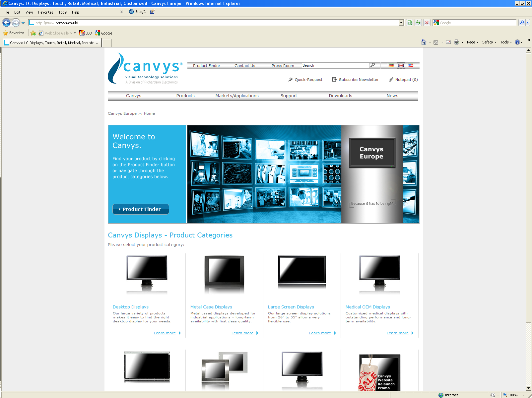Open the Downloads navigation item
This screenshot has height=398, width=532.
pos(341,96)
